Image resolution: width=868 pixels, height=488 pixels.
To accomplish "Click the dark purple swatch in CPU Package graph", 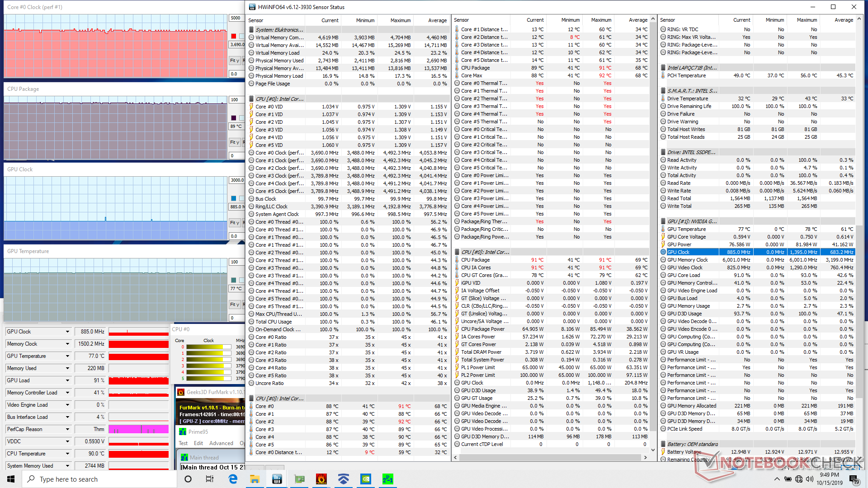I will 234,118.
